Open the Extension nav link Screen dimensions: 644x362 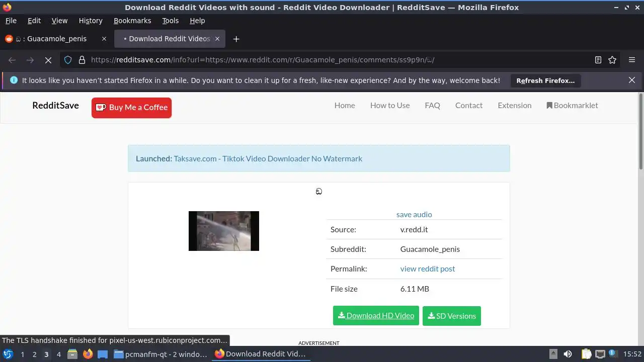tap(514, 105)
